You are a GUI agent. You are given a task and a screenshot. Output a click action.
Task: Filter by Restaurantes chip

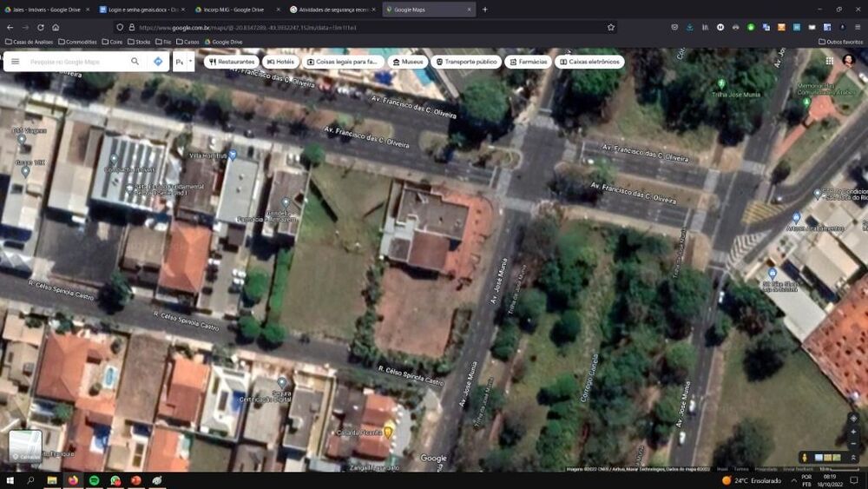click(x=232, y=62)
